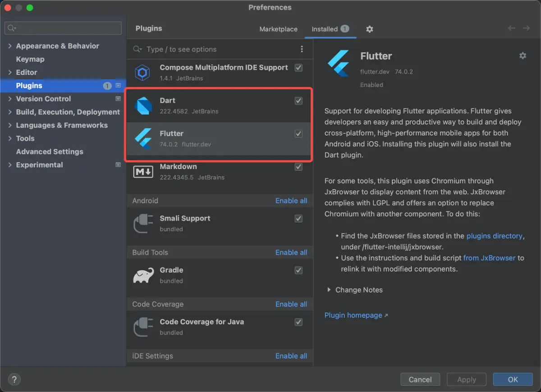Click the Flutter plugin icon in the list

coord(143,138)
